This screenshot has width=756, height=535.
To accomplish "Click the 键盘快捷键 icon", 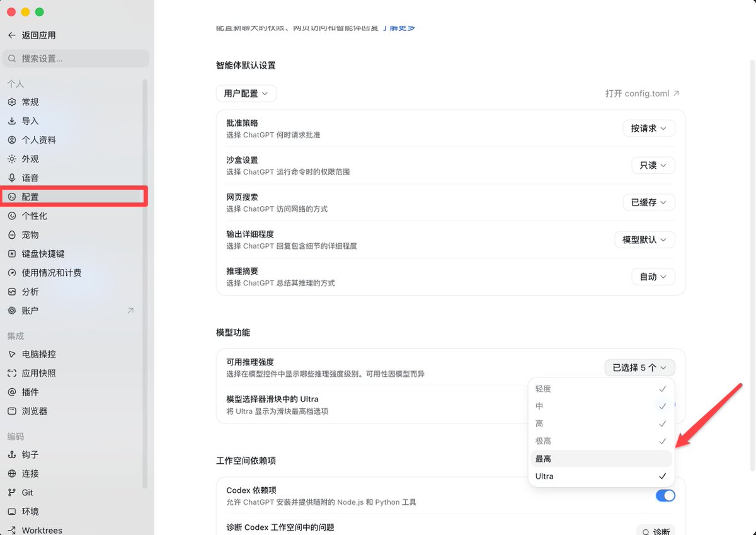I will (12, 253).
